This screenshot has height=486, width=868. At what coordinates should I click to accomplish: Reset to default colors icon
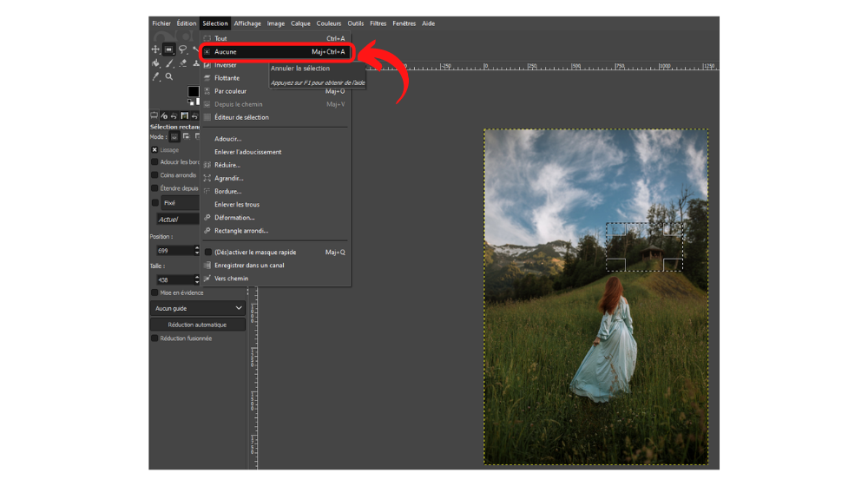tap(190, 102)
